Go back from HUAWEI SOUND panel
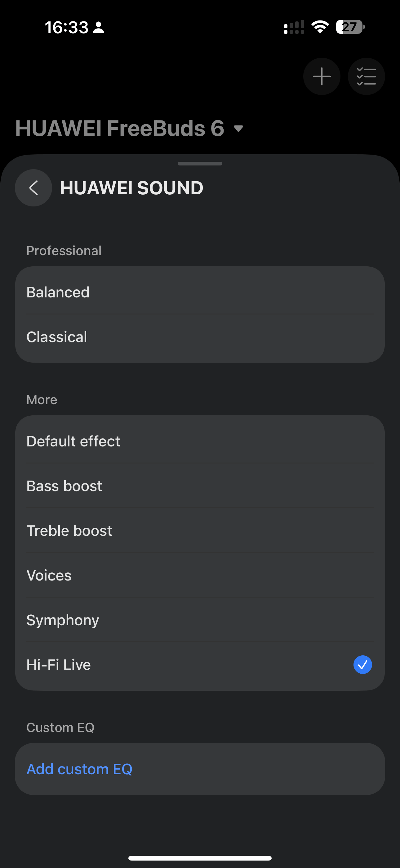Viewport: 400px width, 868px height. click(x=33, y=188)
